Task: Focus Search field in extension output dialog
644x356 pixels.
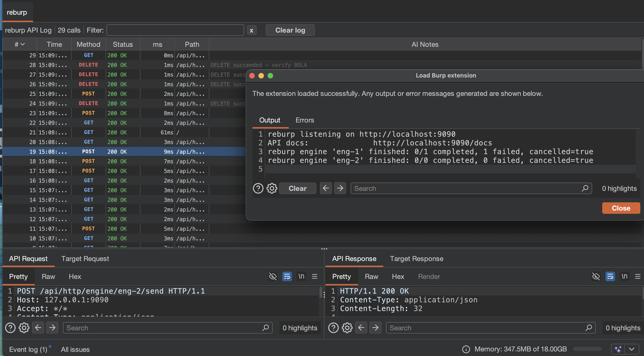Action: [471, 188]
